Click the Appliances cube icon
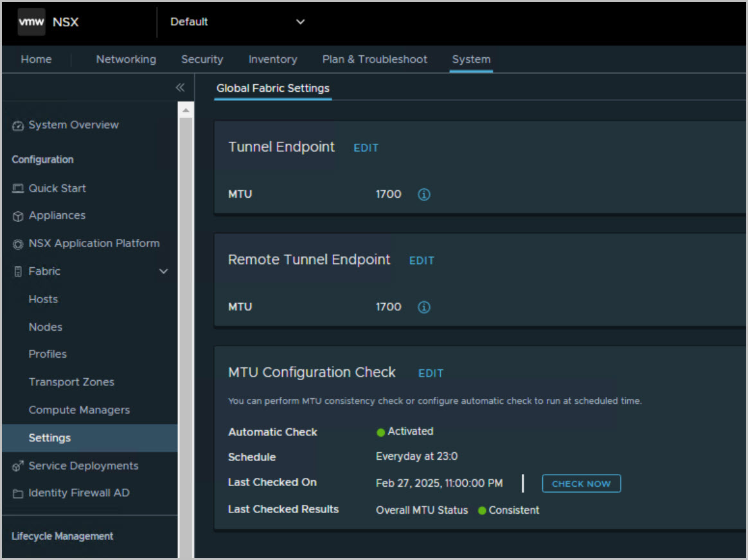The image size is (748, 560). coord(18,216)
